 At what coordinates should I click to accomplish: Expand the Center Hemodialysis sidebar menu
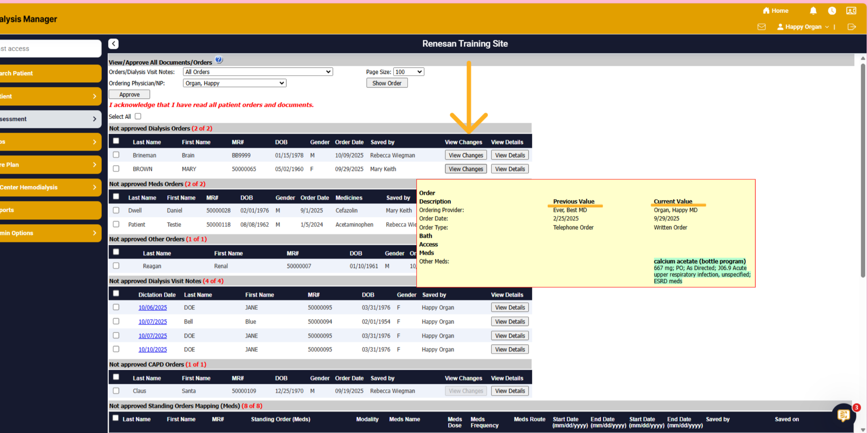pyautogui.click(x=50, y=187)
